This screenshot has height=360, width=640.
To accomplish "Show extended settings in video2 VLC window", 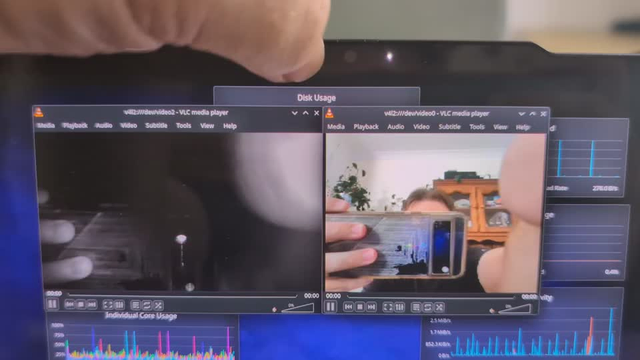I will [119, 304].
